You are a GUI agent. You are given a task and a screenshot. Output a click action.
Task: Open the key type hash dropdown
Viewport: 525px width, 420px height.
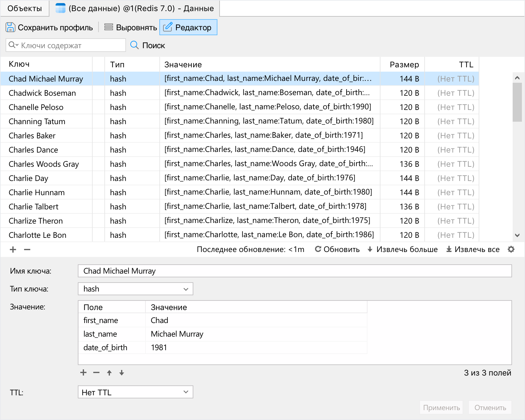click(x=136, y=289)
